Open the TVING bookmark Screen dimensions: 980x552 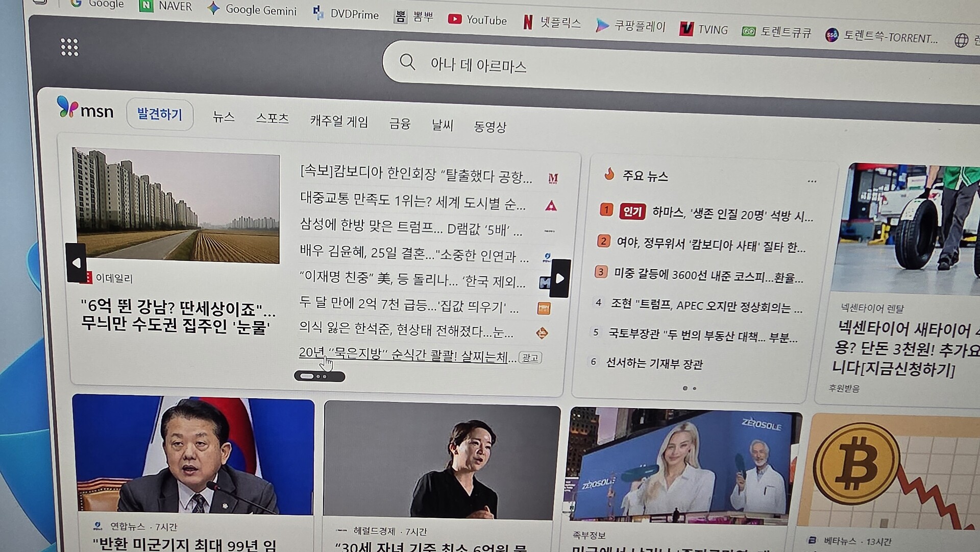coord(703,30)
